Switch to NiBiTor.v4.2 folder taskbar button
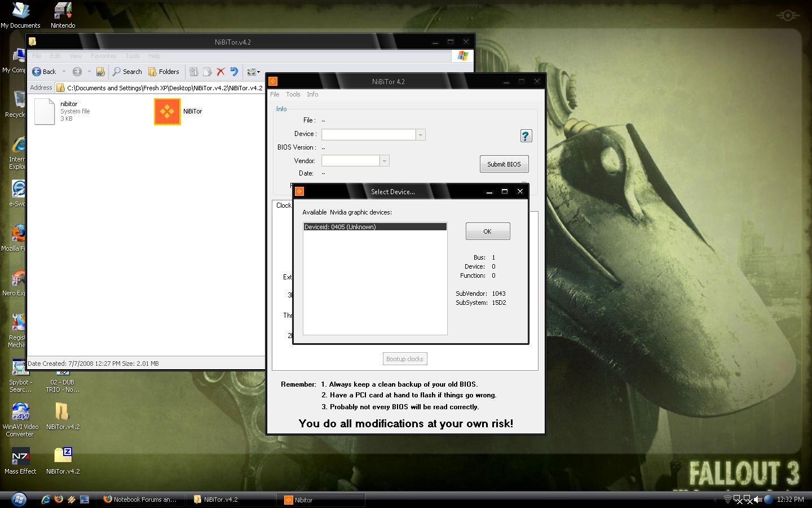 230,500
